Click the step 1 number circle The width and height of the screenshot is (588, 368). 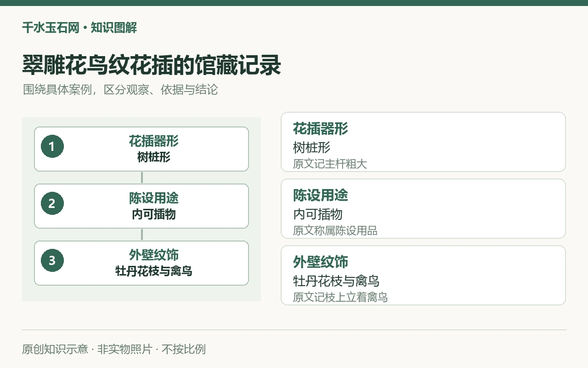tap(52, 147)
